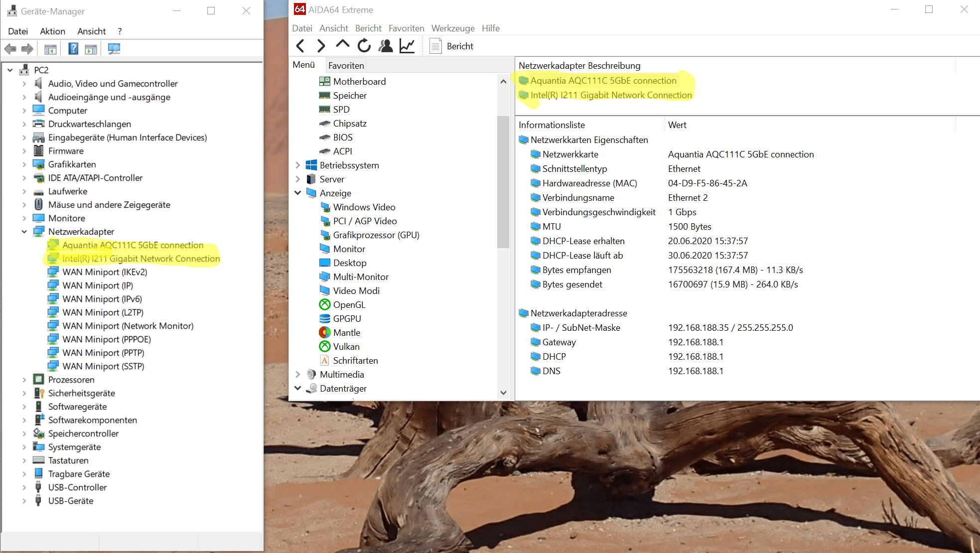Click the Forward arrow in Geräte-Manager toolbar
Screen dimensions: 980x553
pyautogui.click(x=27, y=49)
